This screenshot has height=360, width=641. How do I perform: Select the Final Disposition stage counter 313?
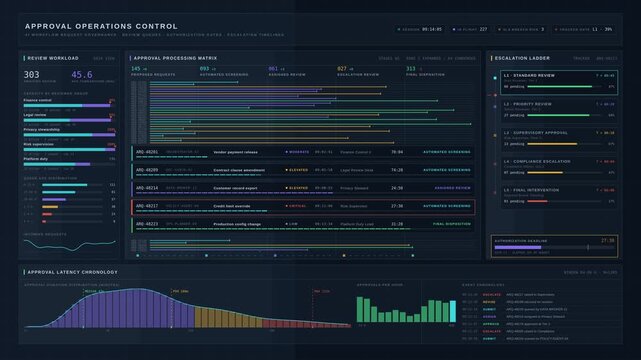(x=410, y=69)
